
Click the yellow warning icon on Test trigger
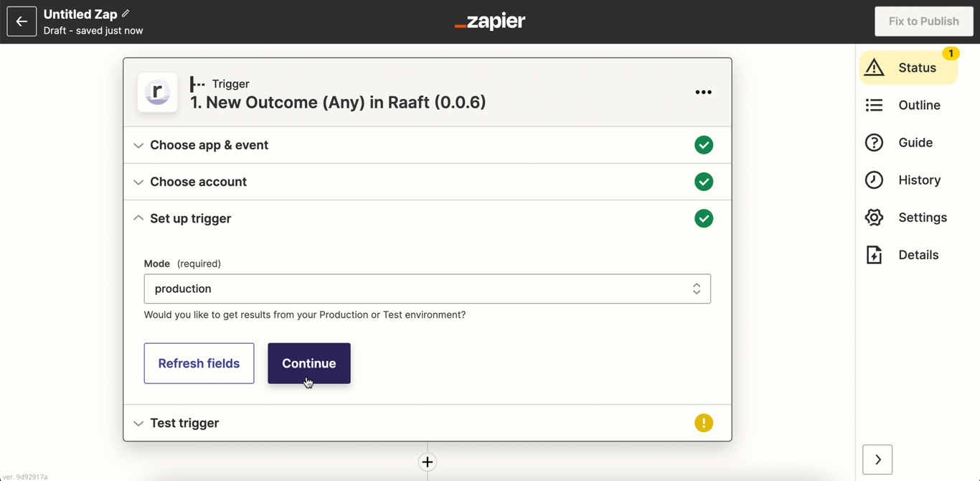click(704, 423)
